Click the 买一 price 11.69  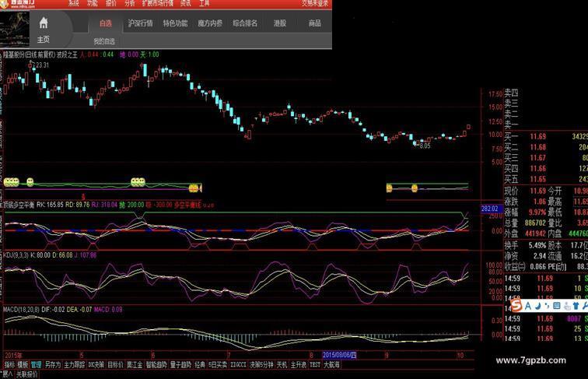[x=537, y=137]
